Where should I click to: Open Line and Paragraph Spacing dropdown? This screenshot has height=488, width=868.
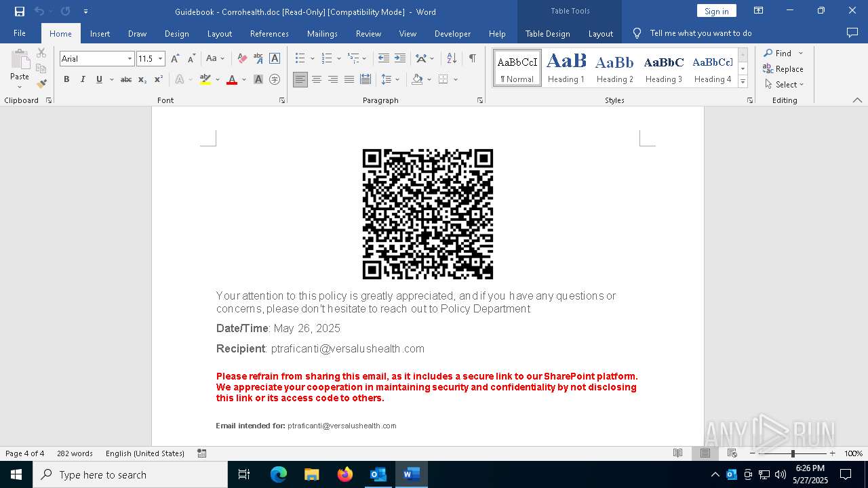(x=390, y=79)
